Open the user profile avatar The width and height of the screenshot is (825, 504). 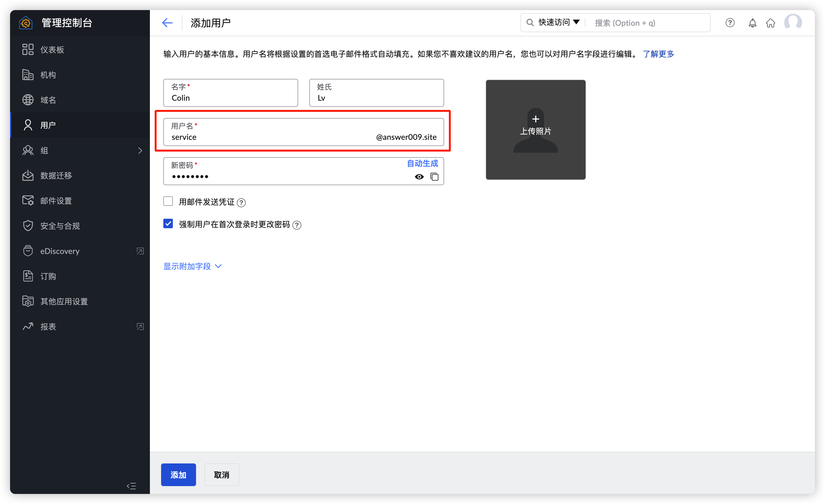click(x=793, y=23)
